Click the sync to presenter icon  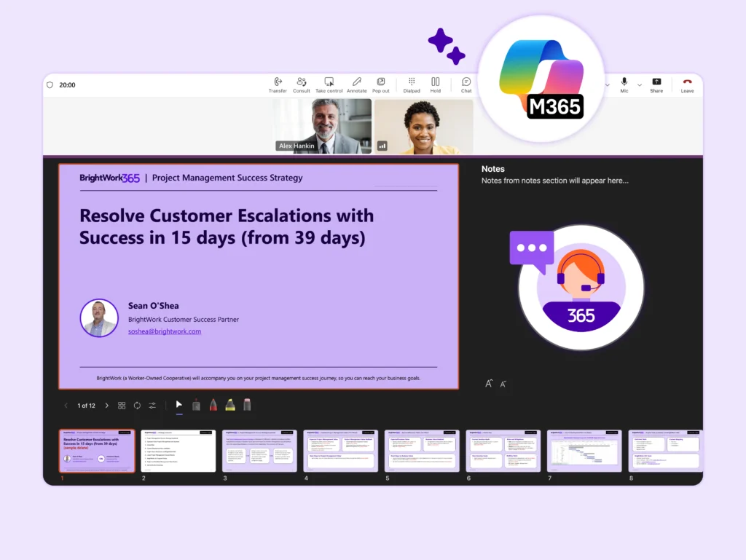[x=137, y=406]
